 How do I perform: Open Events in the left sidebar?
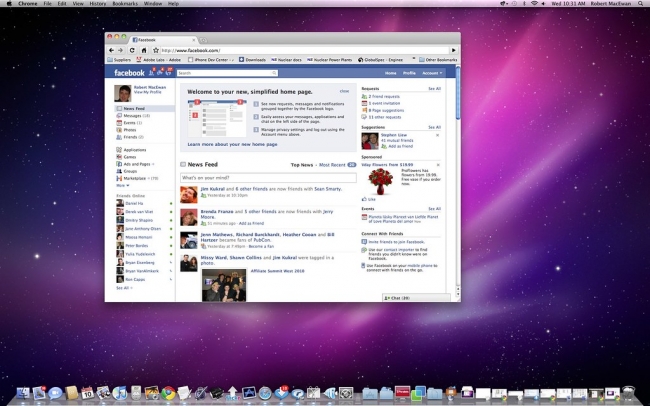click(x=129, y=123)
